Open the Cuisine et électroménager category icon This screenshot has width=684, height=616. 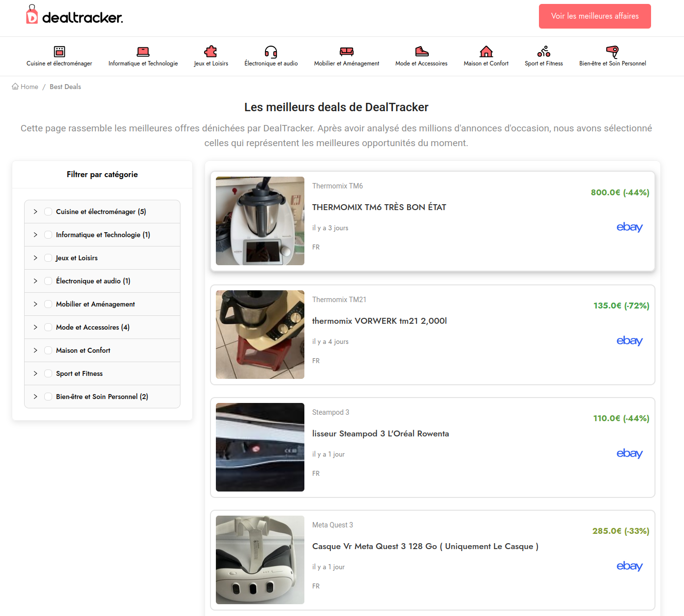(59, 52)
